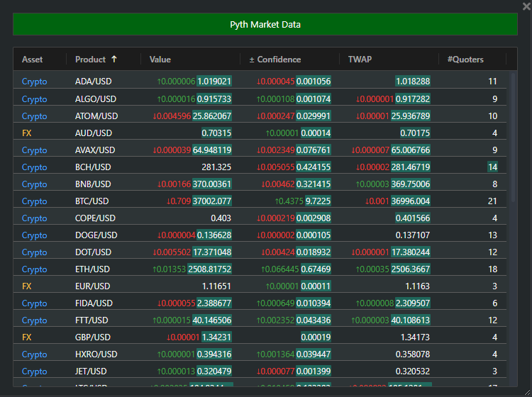Click the DOGE/USD TWAP 0.137107
Screen dimensions: 532x397
[413, 235]
